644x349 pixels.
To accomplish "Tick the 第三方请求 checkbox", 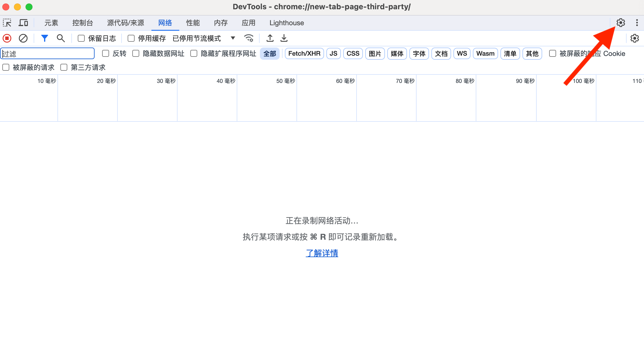I will pos(64,68).
